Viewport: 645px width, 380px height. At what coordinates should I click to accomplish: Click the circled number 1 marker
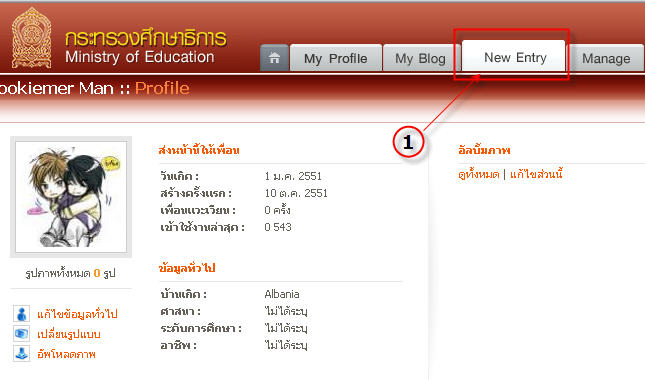[408, 142]
